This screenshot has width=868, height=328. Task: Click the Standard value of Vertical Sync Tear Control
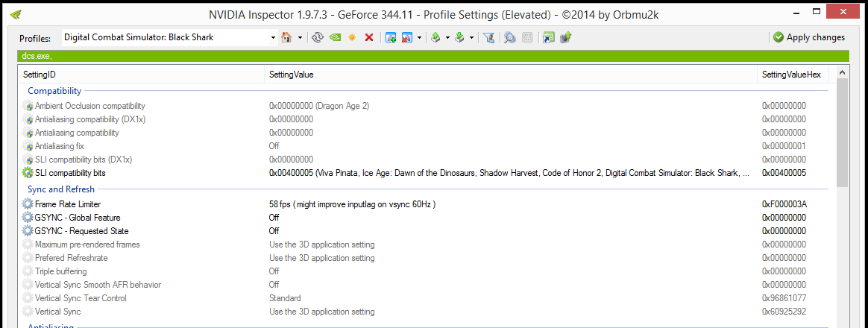point(285,298)
